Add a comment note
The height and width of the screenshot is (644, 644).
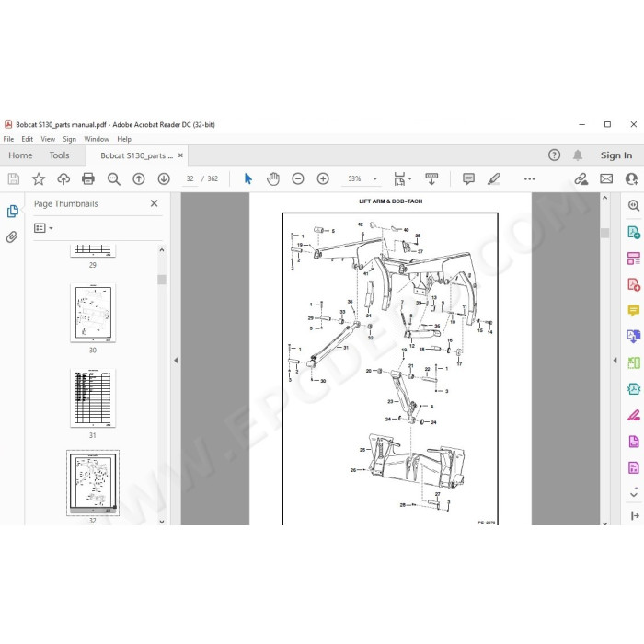coord(468,178)
